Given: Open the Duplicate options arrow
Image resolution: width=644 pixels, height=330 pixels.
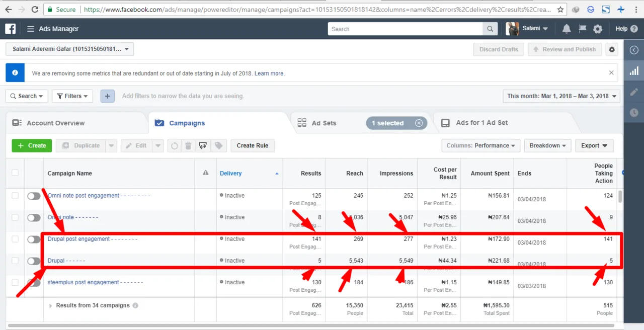Looking at the screenshot, I should coord(111,145).
